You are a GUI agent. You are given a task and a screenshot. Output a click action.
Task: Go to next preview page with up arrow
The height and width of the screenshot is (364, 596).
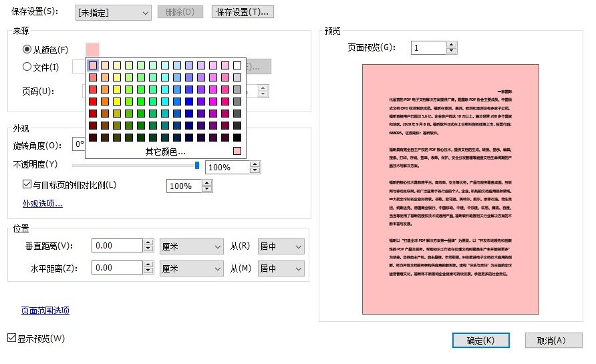[x=451, y=45]
